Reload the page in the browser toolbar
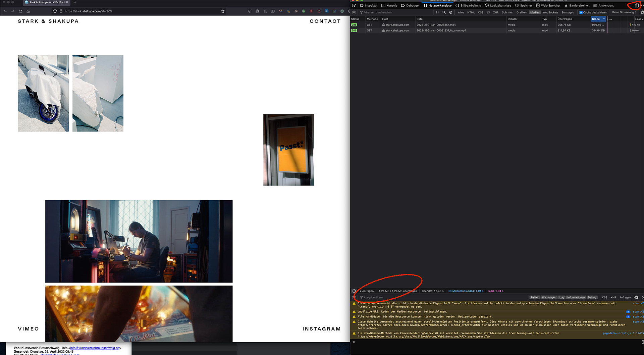Image resolution: width=644 pixels, height=355 pixels. [20, 11]
